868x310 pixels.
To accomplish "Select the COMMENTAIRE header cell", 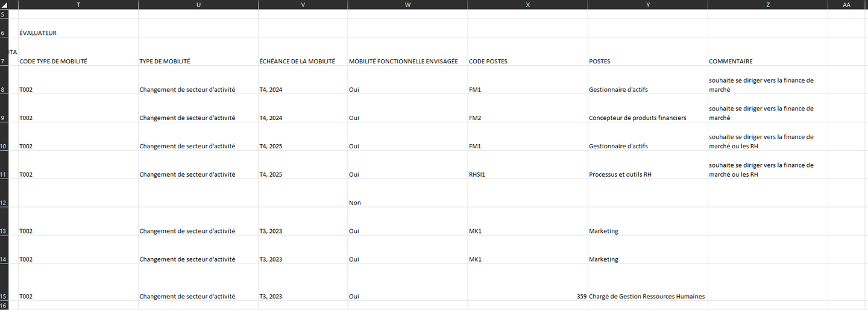I will click(x=767, y=61).
